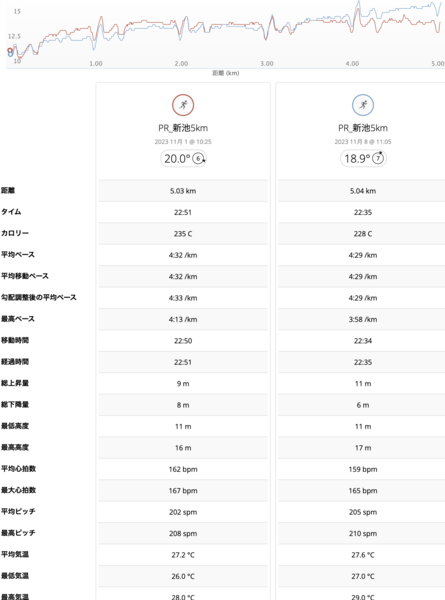The height and width of the screenshot is (600, 445).
Task: Click the 最低高度 row label
Action: point(15,426)
